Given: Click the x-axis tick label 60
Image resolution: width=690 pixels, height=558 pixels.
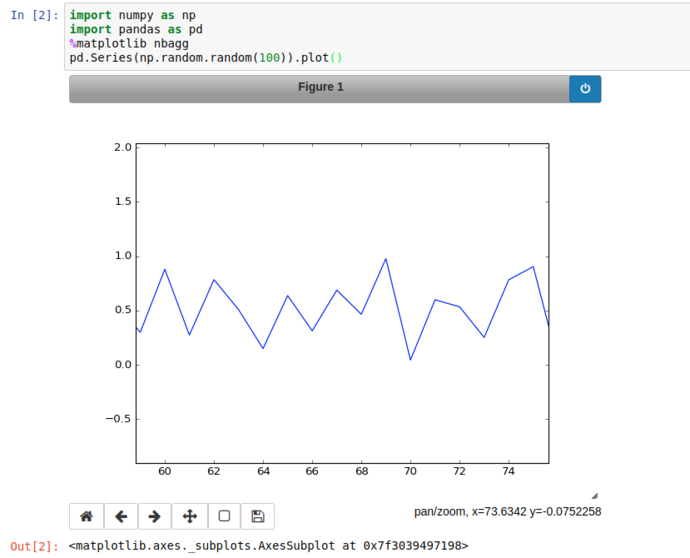Looking at the screenshot, I should (x=165, y=471).
